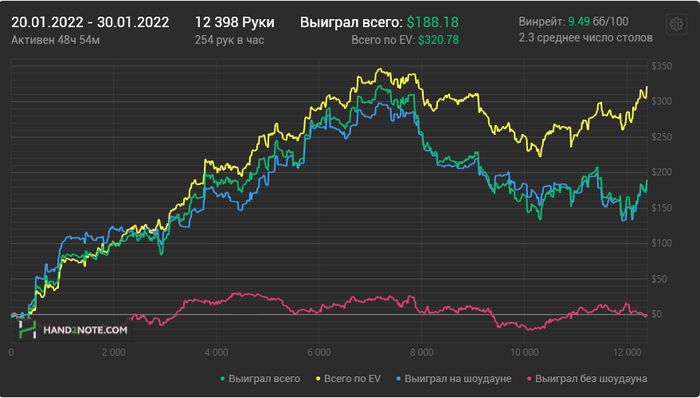Click the $200 y-axis label
This screenshot has height=398, width=700.
tap(662, 172)
